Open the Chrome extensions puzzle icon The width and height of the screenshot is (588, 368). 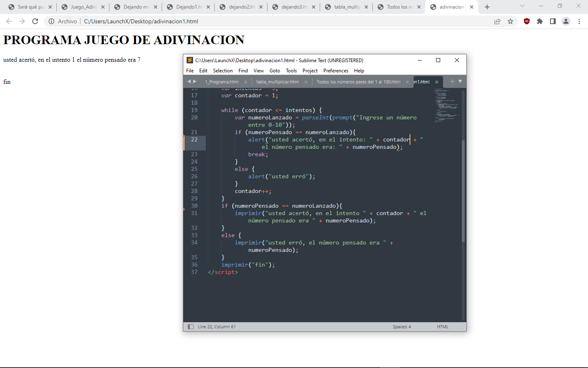tap(540, 21)
